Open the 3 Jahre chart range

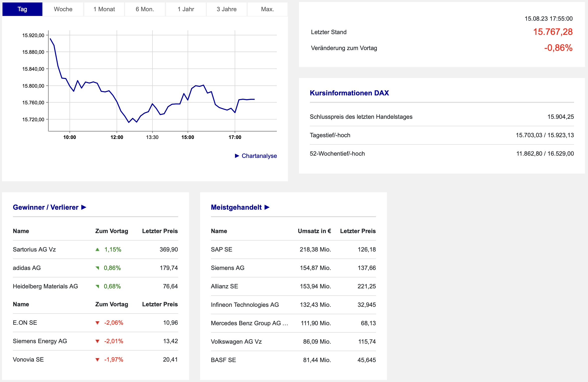coord(226,9)
